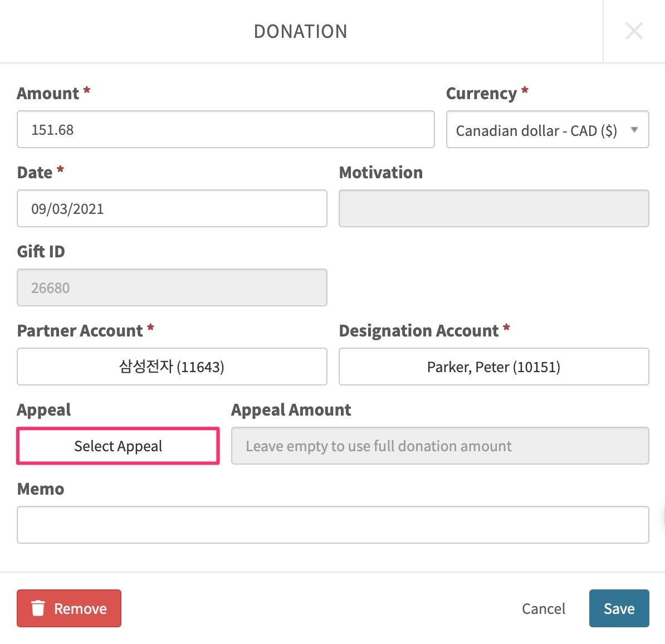
Task: Select the empty Motivation field
Action: [493, 208]
